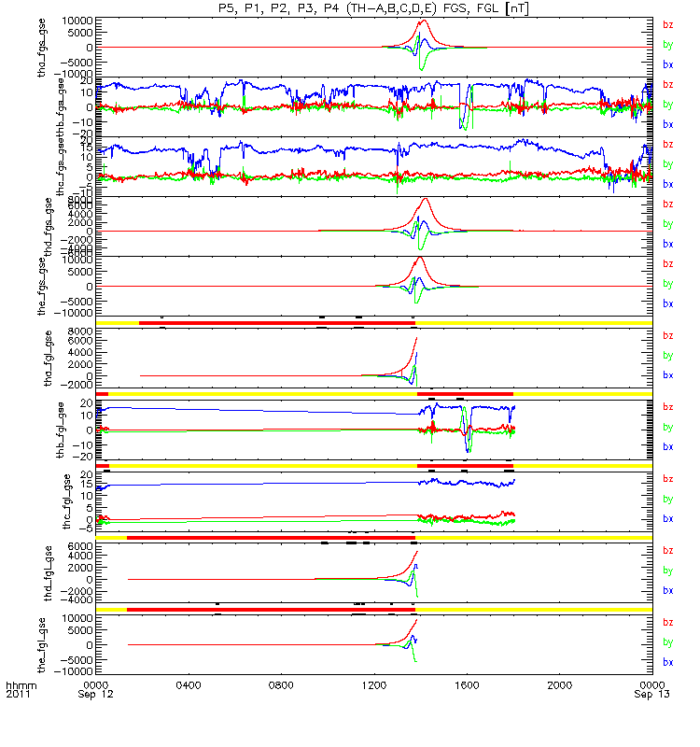The height and width of the screenshot is (747, 700).
Task: Click the 1200 time axis tick label
Action: click(374, 685)
